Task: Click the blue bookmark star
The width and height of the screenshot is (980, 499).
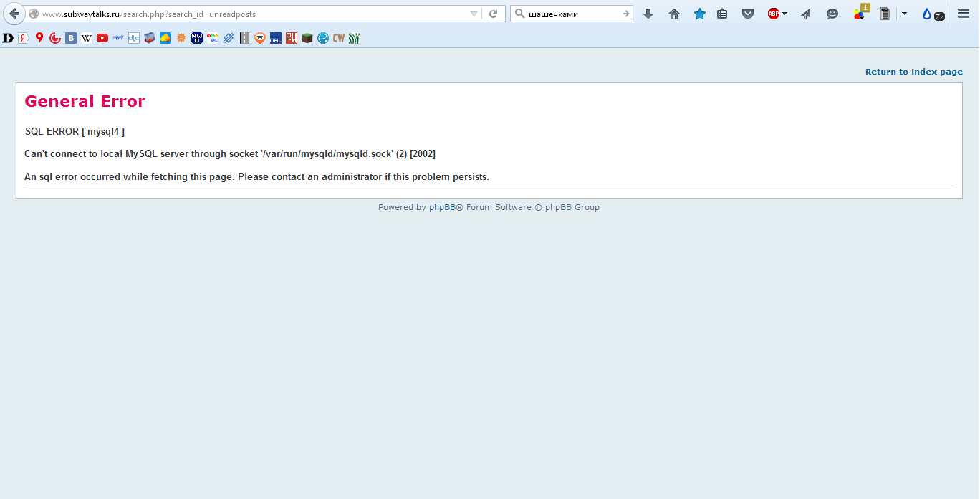Action: [700, 14]
